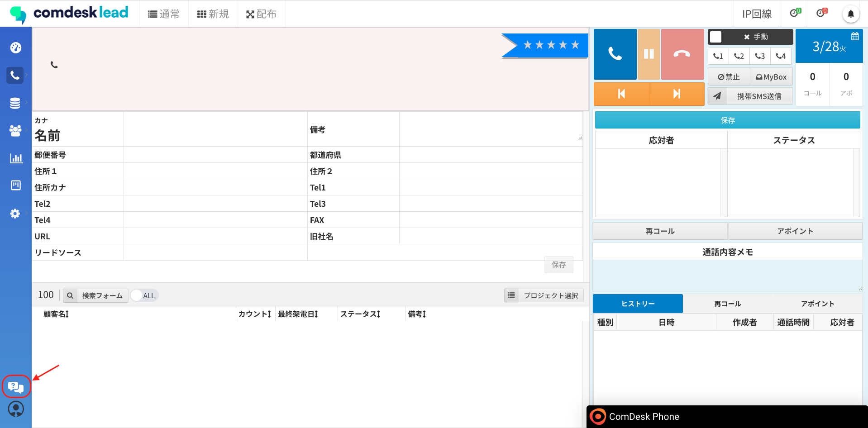Skip to next record with forward arrow
The height and width of the screenshot is (428, 868).
pos(677,94)
